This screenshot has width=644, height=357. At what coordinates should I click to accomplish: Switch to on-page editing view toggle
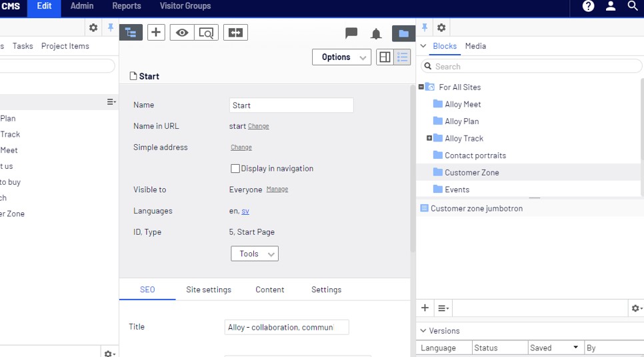[385, 57]
